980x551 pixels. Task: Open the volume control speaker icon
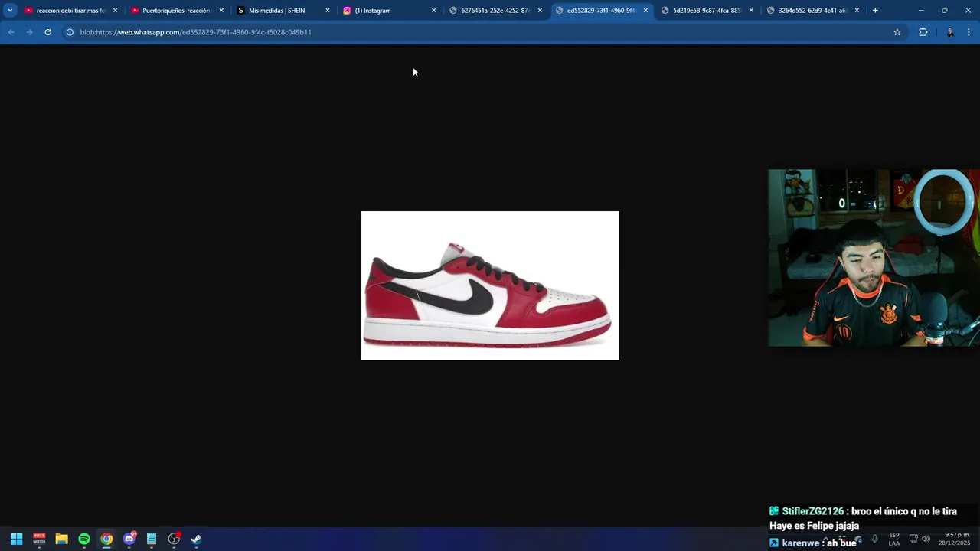[x=926, y=539]
